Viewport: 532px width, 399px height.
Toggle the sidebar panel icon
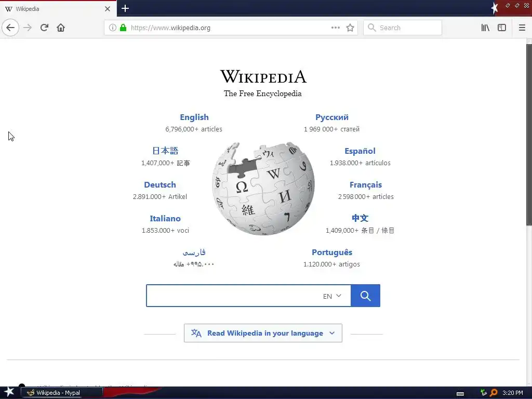502,28
